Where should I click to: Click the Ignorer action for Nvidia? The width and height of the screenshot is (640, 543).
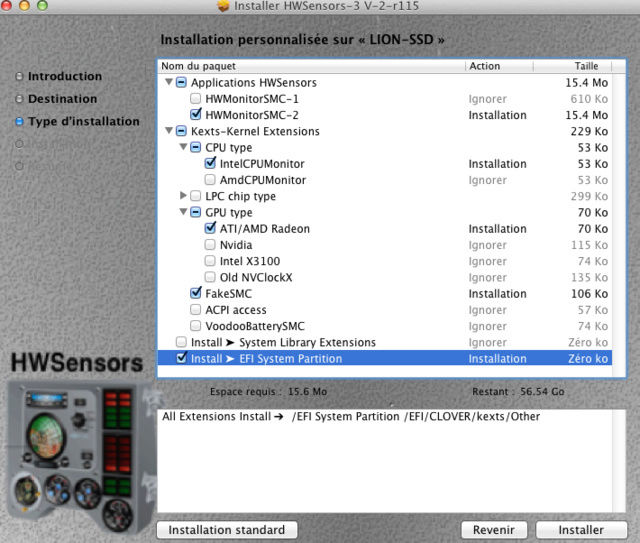point(488,245)
